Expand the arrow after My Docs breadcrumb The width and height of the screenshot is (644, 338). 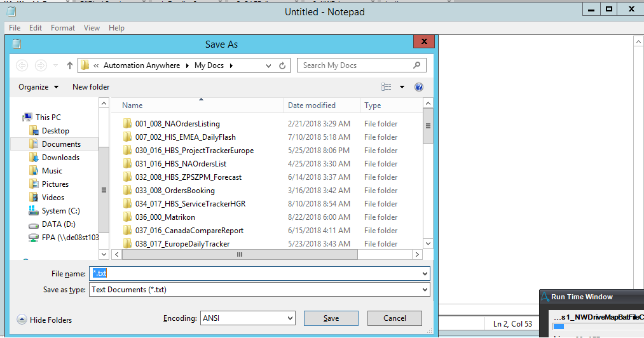(231, 65)
